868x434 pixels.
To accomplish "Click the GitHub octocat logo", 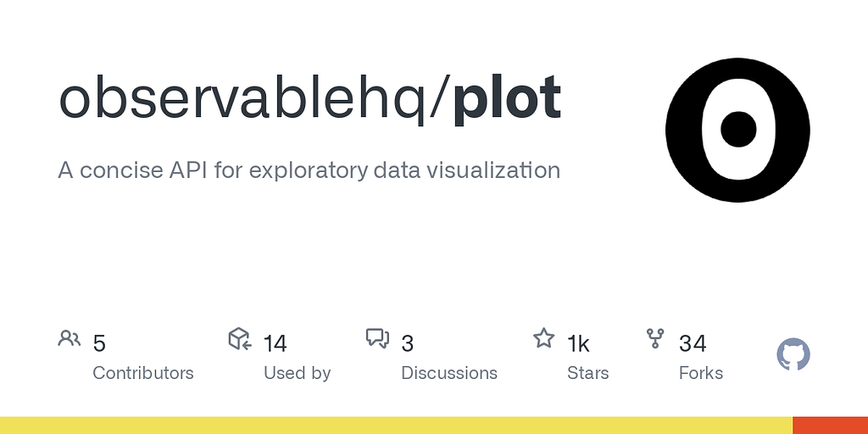I will point(793,354).
